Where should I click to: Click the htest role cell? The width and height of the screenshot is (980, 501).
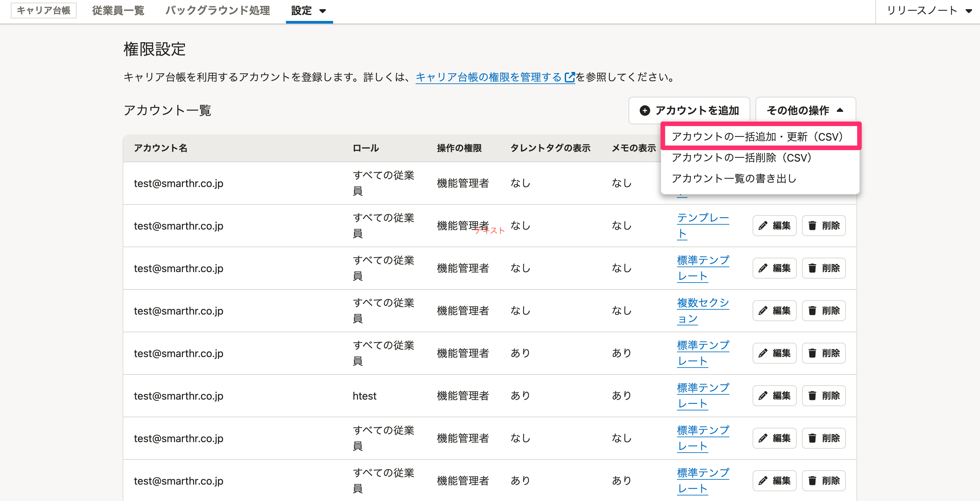pos(364,396)
